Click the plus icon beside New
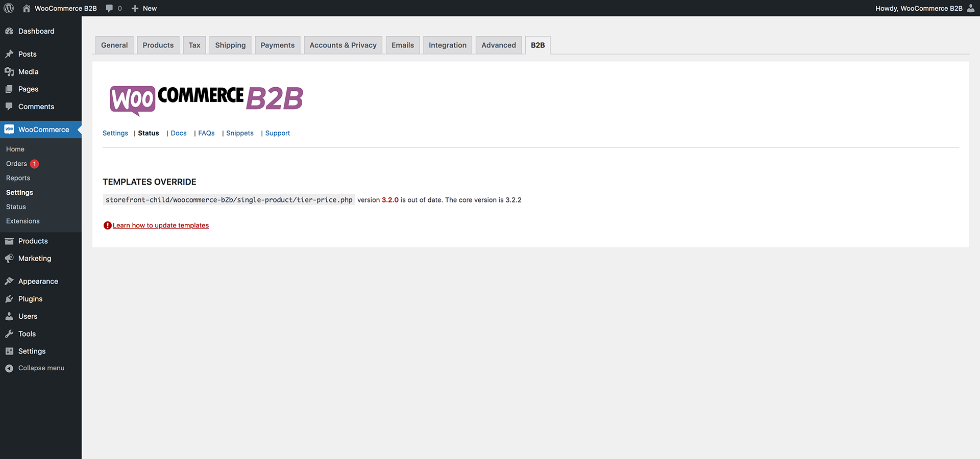Viewport: 980px width, 459px height. point(135,8)
